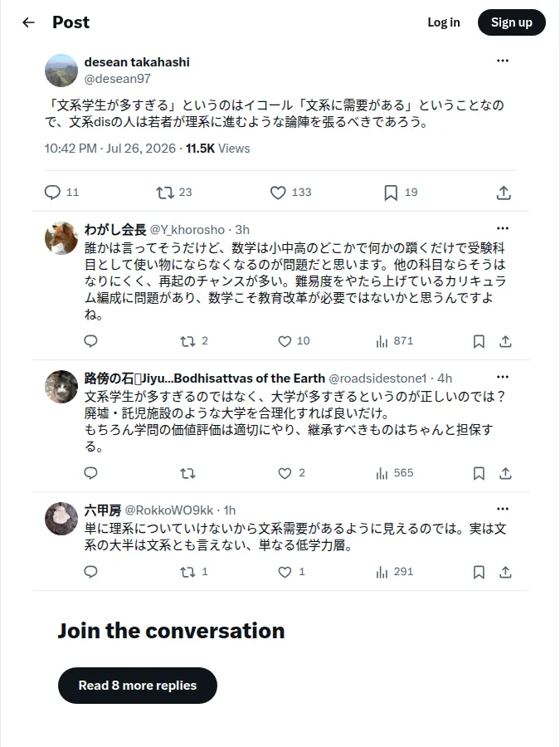Repost the reply by @roadsidestone1
This screenshot has height=747, width=560.
tap(187, 473)
